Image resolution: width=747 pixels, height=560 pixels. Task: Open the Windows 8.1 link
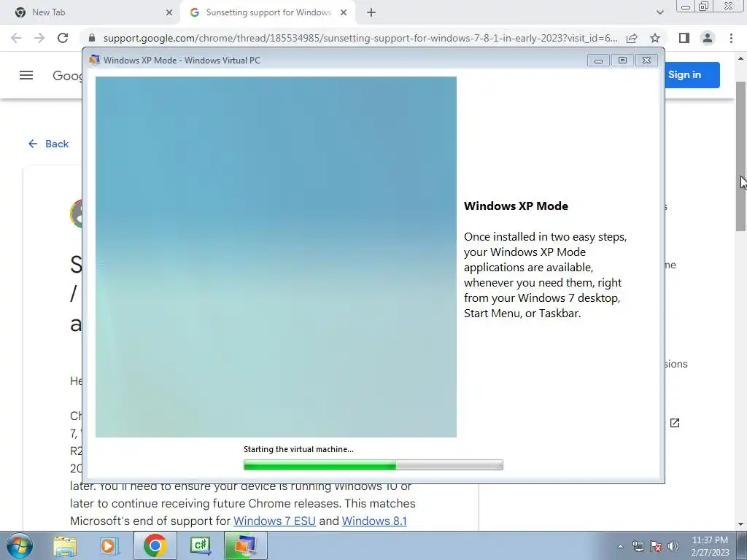(x=374, y=521)
